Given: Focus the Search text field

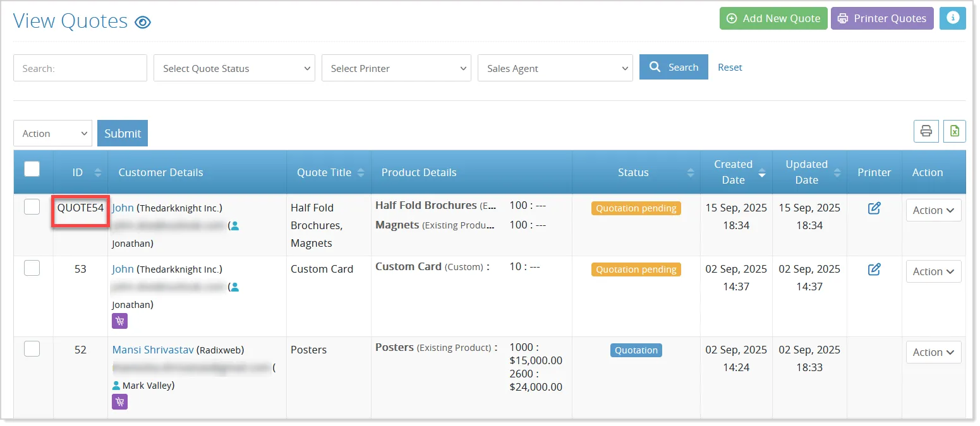Looking at the screenshot, I should tap(80, 68).
